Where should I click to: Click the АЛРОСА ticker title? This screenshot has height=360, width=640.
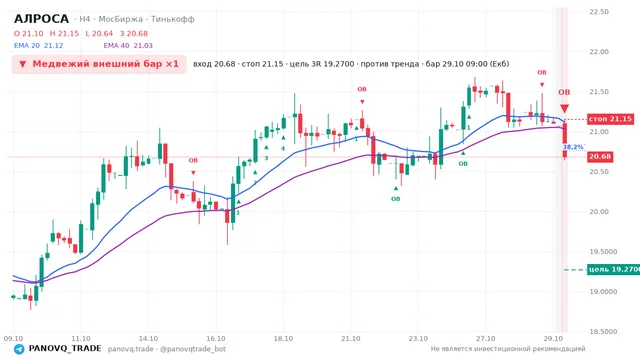click(42, 19)
